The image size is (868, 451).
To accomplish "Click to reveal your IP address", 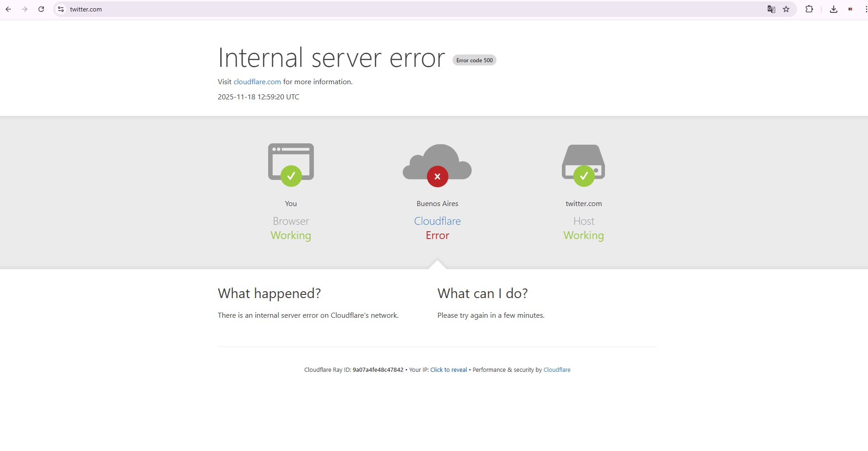I will pos(448,370).
